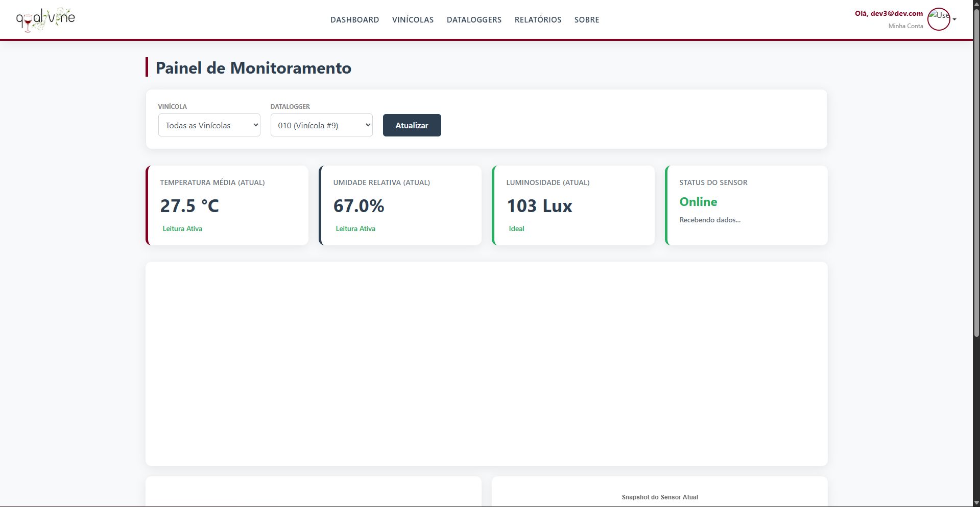Open the Datalogger dropdown
The width and height of the screenshot is (980, 507).
click(x=322, y=125)
